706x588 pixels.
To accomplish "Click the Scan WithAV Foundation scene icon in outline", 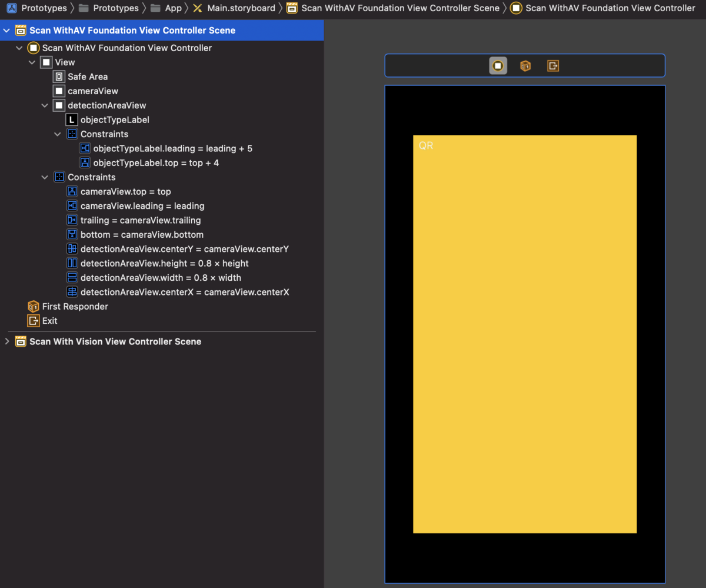I will point(21,31).
